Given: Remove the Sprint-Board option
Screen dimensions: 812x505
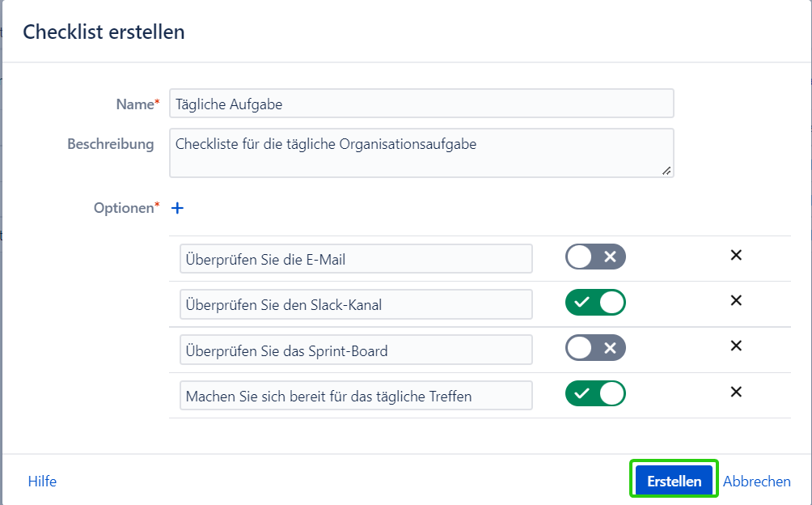Looking at the screenshot, I should pyautogui.click(x=736, y=346).
